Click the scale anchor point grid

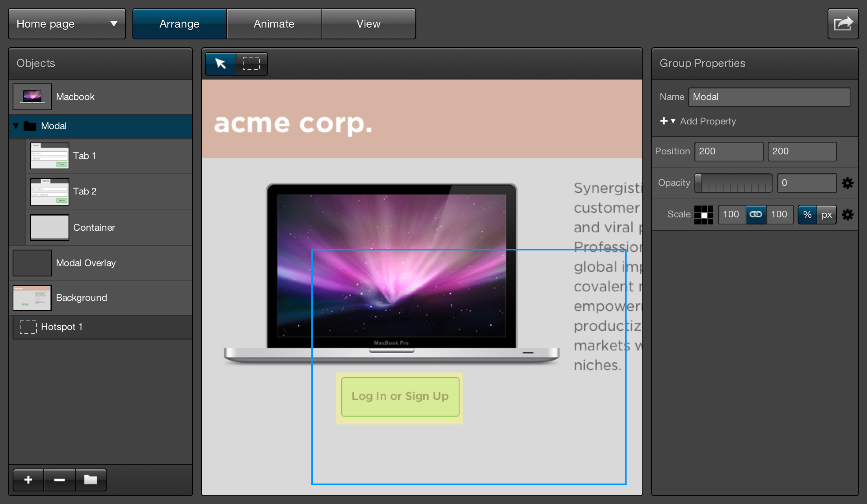pos(703,215)
